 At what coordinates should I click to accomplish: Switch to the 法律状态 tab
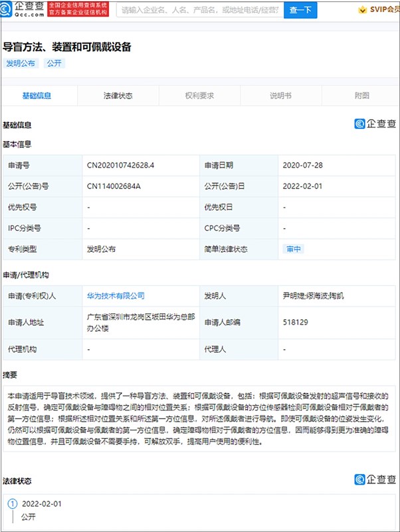(118, 96)
